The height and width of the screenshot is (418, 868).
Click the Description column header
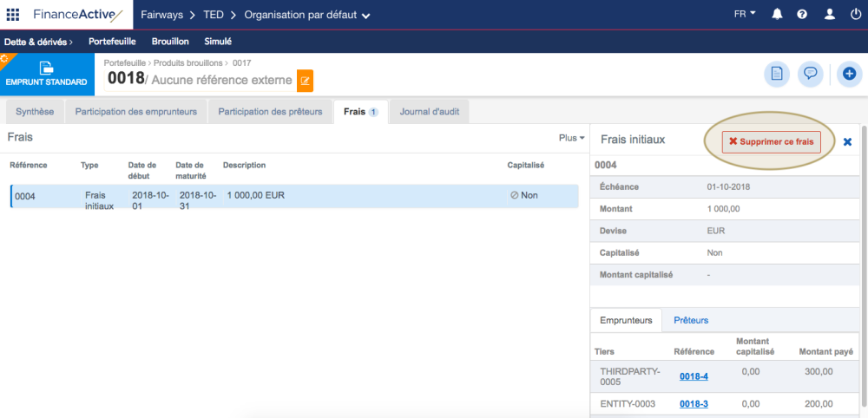point(244,166)
